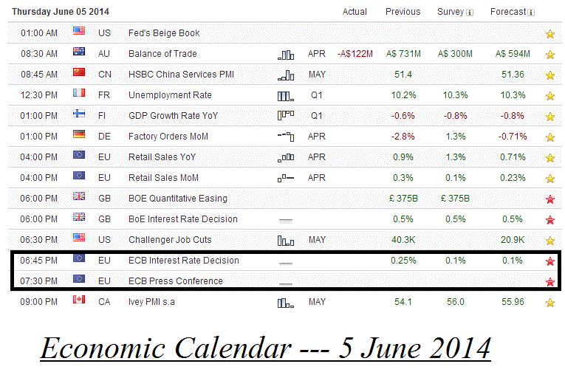
Task: Click the info icon beside Forecast header
Action: (532, 12)
